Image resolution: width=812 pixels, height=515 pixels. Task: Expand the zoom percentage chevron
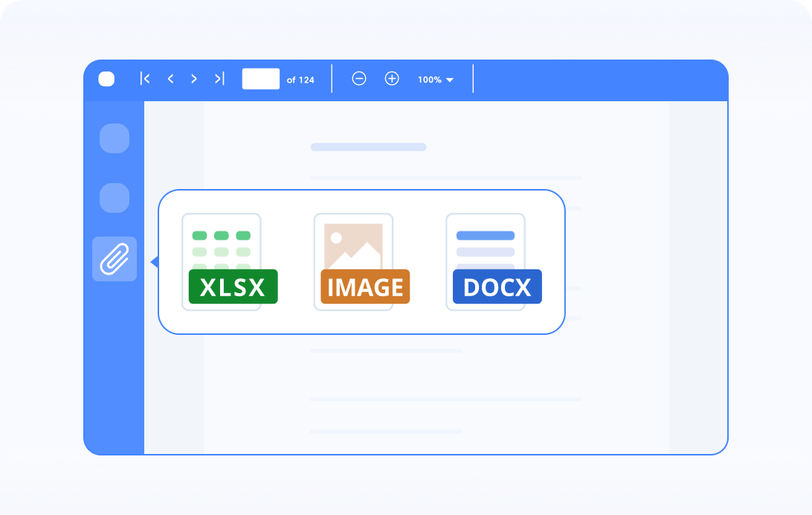(449, 79)
